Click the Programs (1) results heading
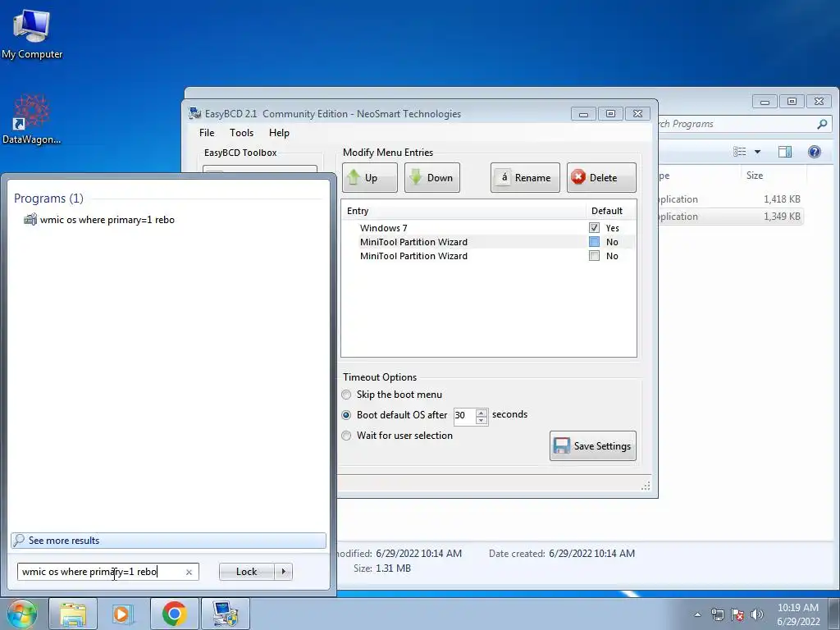840x630 pixels. coord(48,199)
